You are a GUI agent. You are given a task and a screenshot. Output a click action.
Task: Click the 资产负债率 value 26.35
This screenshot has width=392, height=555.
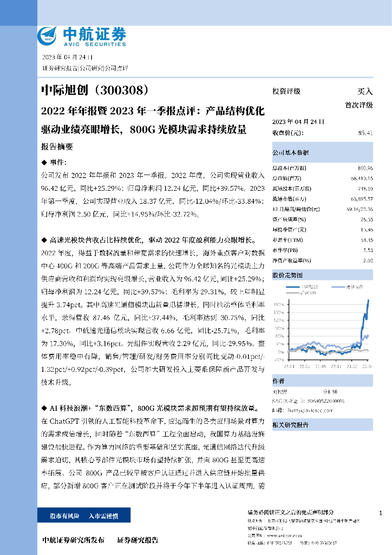(367, 220)
